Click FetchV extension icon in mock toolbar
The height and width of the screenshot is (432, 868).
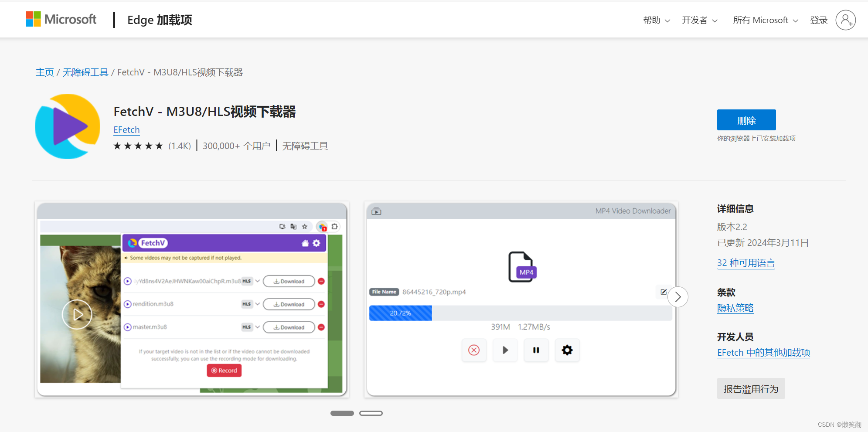tap(322, 227)
